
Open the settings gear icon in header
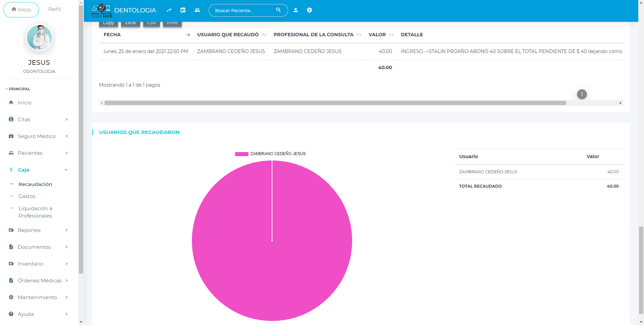[x=309, y=10]
